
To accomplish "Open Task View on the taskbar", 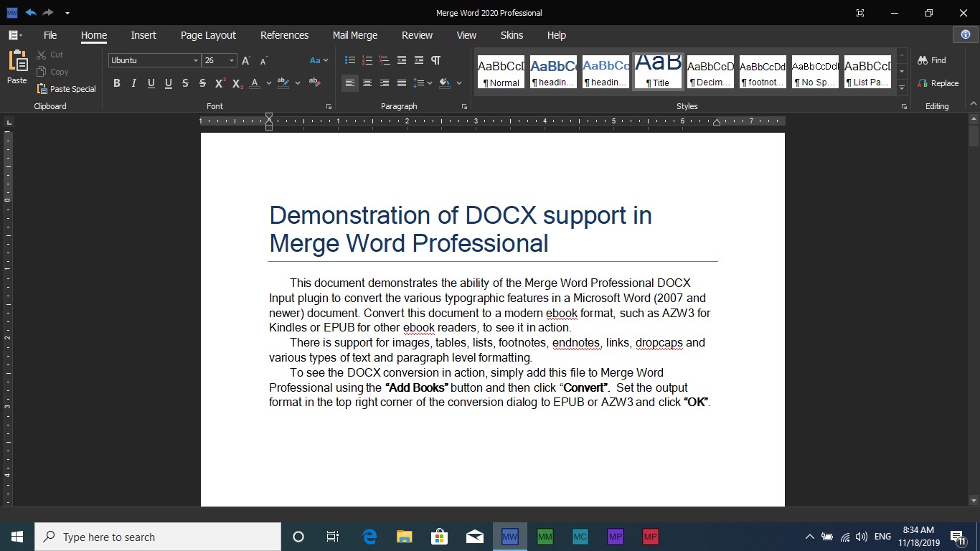I will tap(333, 537).
